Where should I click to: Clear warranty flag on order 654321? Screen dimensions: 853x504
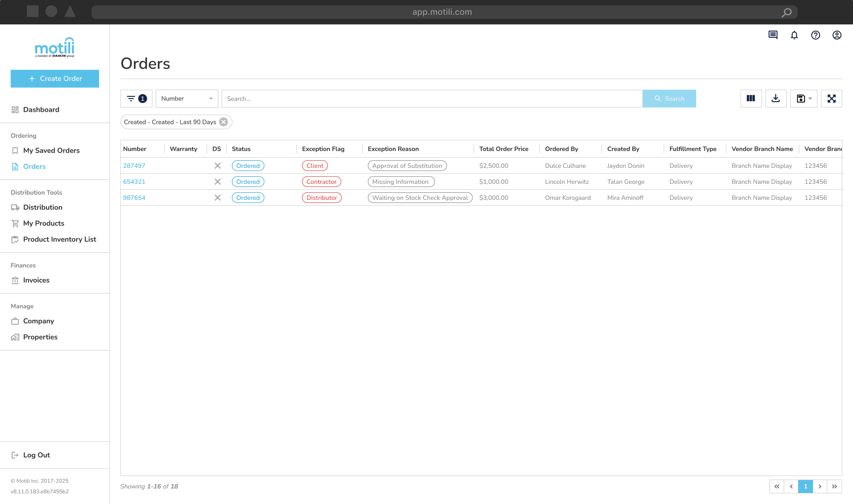218,182
